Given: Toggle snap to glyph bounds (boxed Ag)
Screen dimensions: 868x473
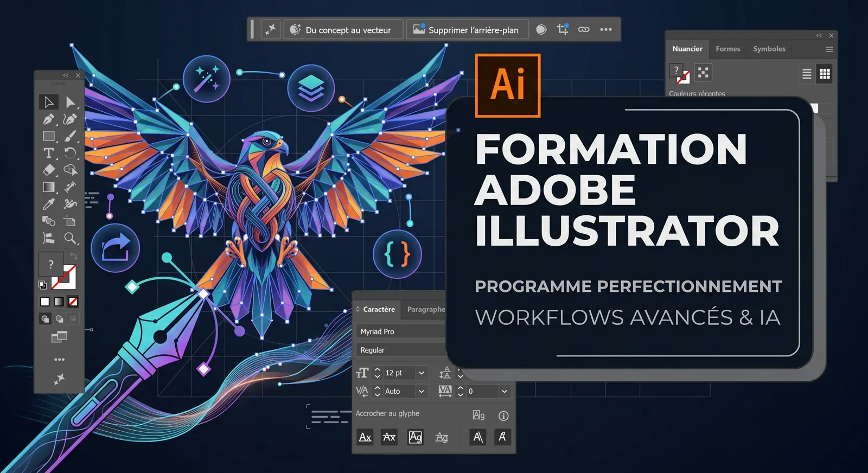Looking at the screenshot, I should pyautogui.click(x=415, y=437).
